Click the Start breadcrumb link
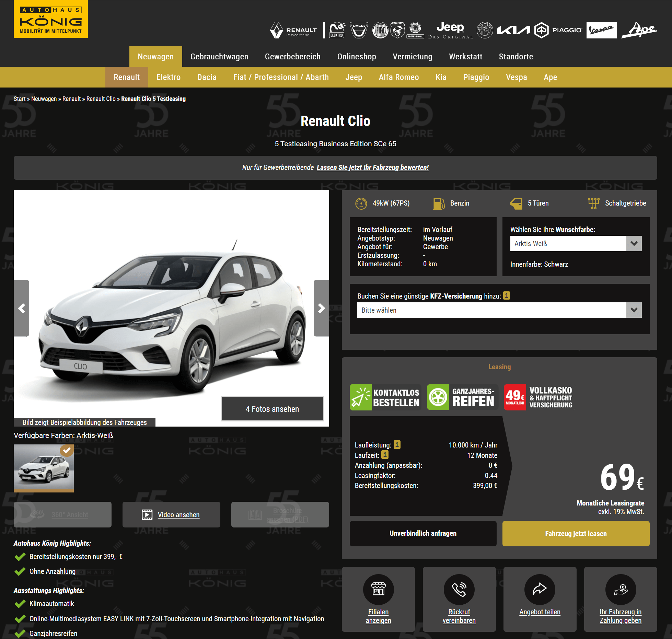The width and height of the screenshot is (672, 639). click(x=20, y=99)
